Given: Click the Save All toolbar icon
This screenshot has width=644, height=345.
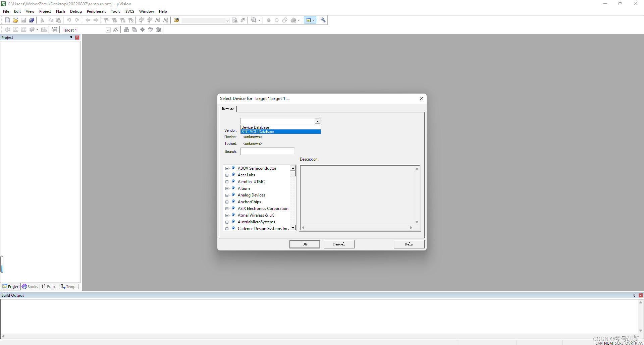Looking at the screenshot, I should click(x=32, y=20).
